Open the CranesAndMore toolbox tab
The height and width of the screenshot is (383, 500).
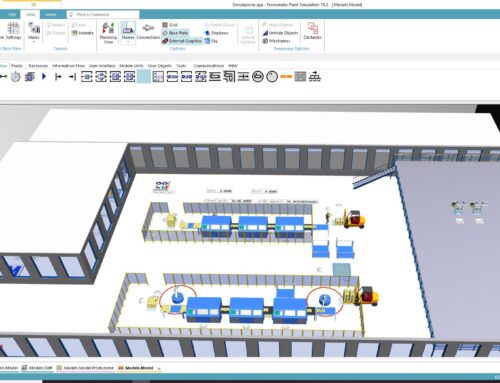coord(209,66)
